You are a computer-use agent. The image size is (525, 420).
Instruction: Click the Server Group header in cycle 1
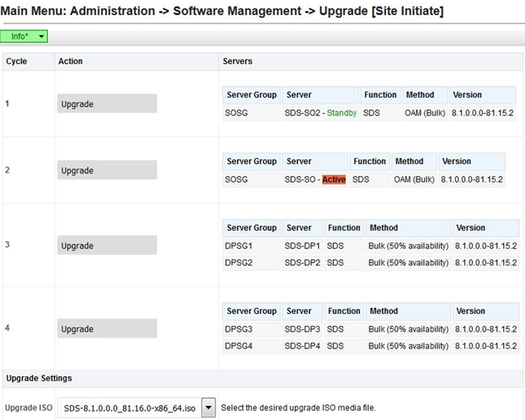(x=252, y=95)
